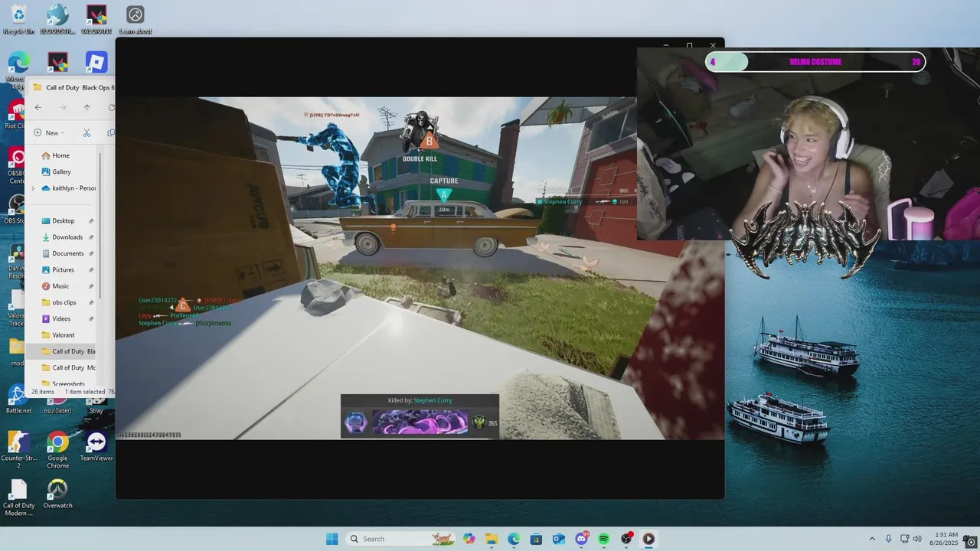Open Documents in the File Explorer sidebar
Image resolution: width=980 pixels, height=551 pixels.
coord(68,253)
